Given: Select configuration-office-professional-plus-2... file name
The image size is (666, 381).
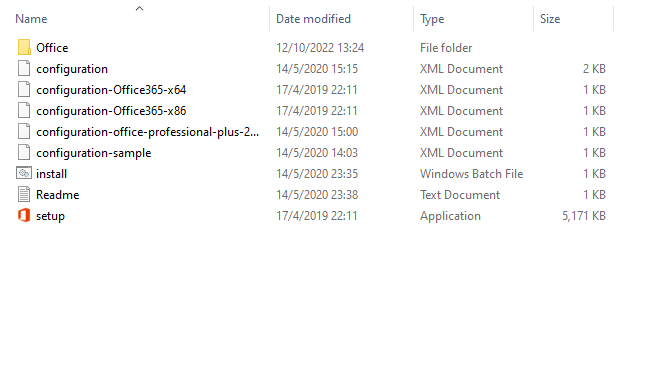Looking at the screenshot, I should tap(147, 132).
